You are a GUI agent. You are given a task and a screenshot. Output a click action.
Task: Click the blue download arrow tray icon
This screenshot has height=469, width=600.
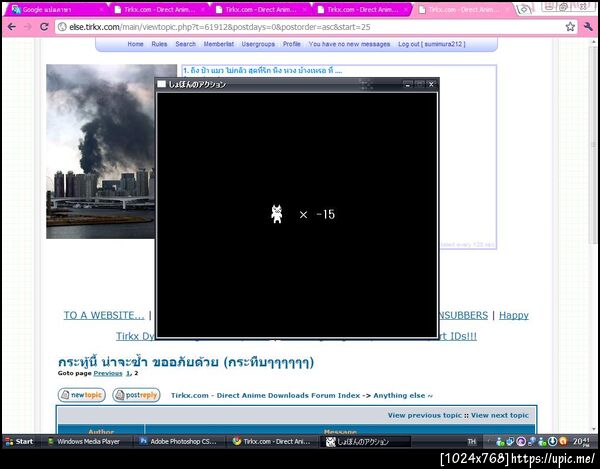(x=553, y=441)
